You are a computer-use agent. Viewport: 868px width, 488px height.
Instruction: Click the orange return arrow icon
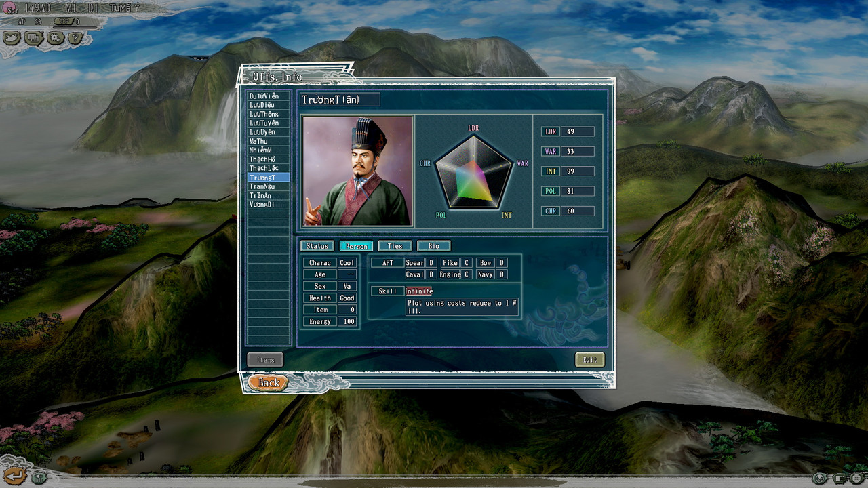[x=14, y=475]
